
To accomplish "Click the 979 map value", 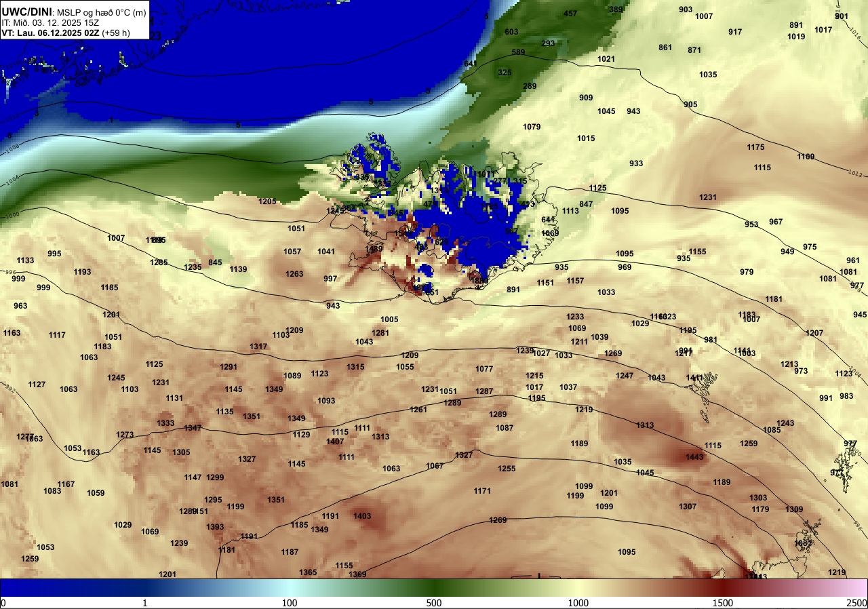I will pyautogui.click(x=747, y=272).
